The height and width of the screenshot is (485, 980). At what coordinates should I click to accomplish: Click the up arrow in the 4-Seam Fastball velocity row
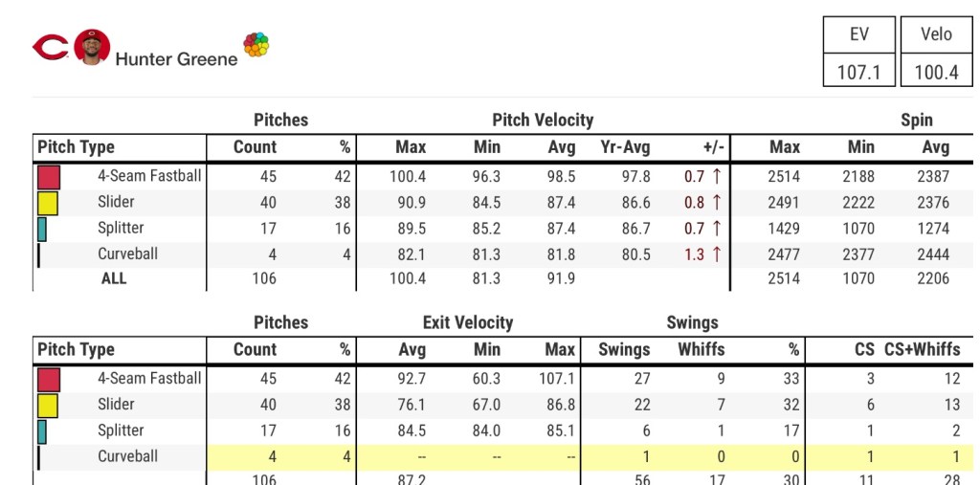pyautogui.click(x=716, y=177)
